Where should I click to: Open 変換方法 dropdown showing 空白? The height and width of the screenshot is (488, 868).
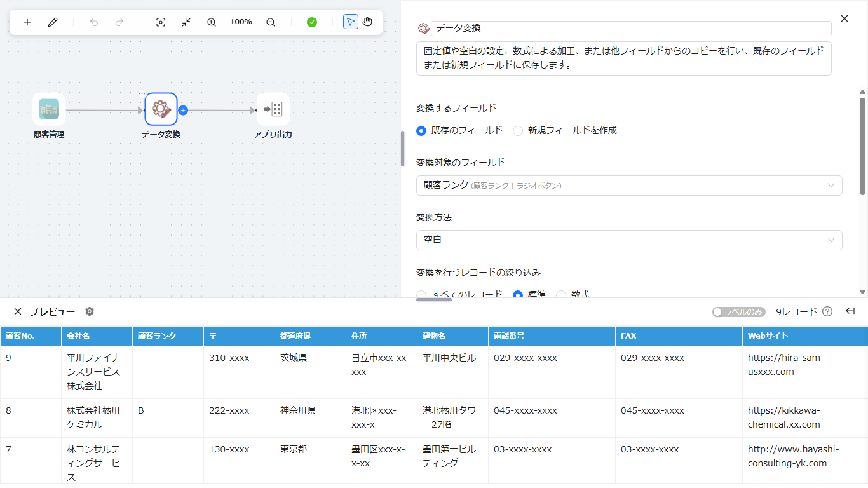pyautogui.click(x=629, y=240)
